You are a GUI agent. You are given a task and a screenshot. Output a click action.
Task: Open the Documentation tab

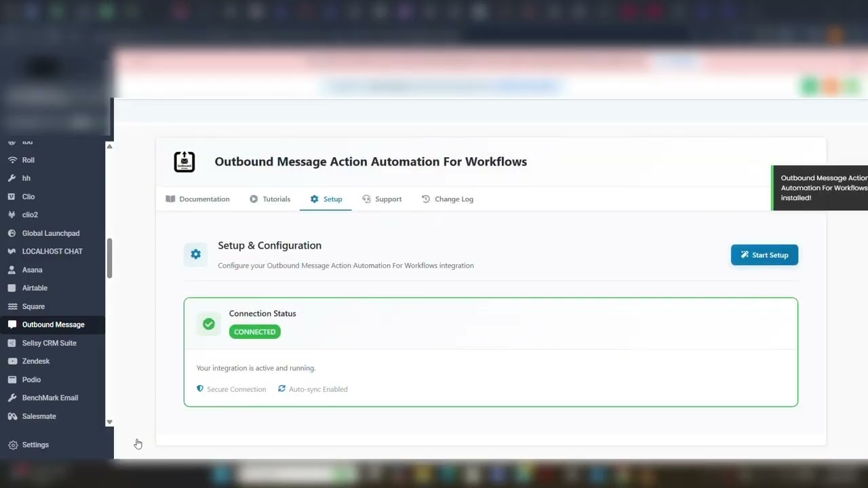tap(197, 199)
